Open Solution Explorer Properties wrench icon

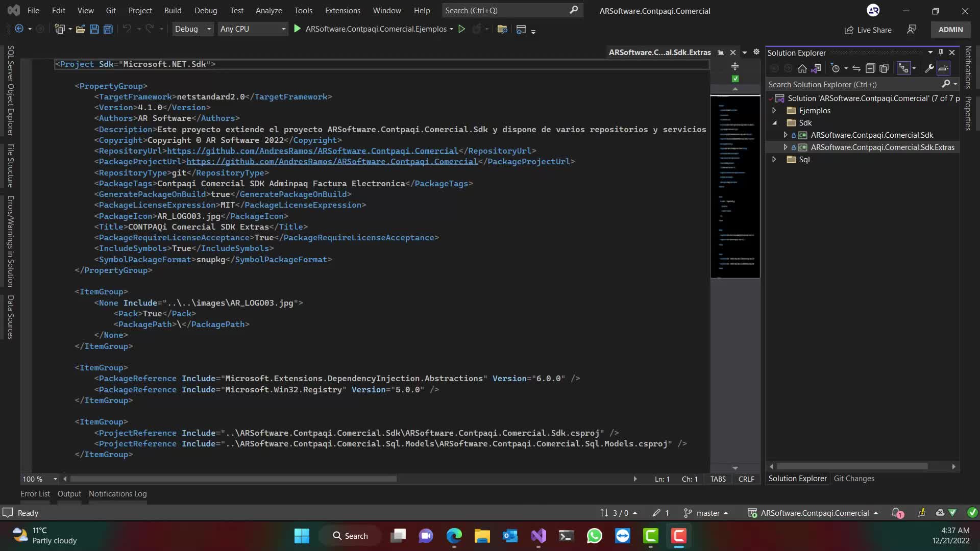pos(929,68)
